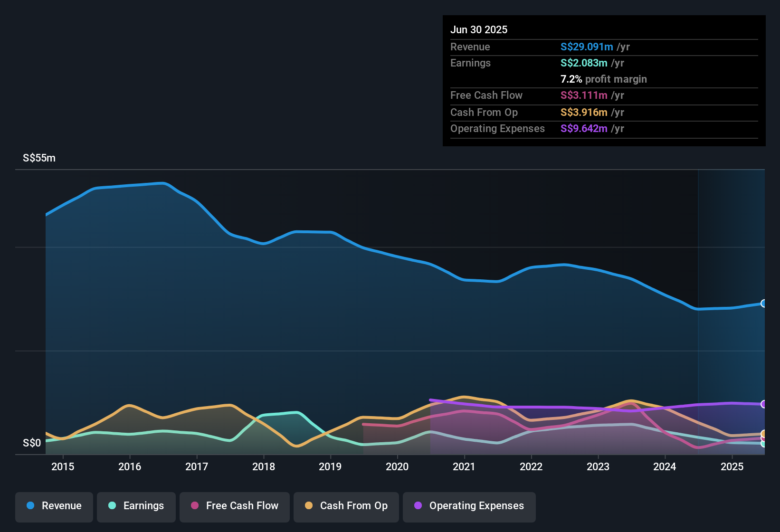Select the Cash From Op endpoint marker
The height and width of the screenshot is (532, 780).
click(764, 434)
